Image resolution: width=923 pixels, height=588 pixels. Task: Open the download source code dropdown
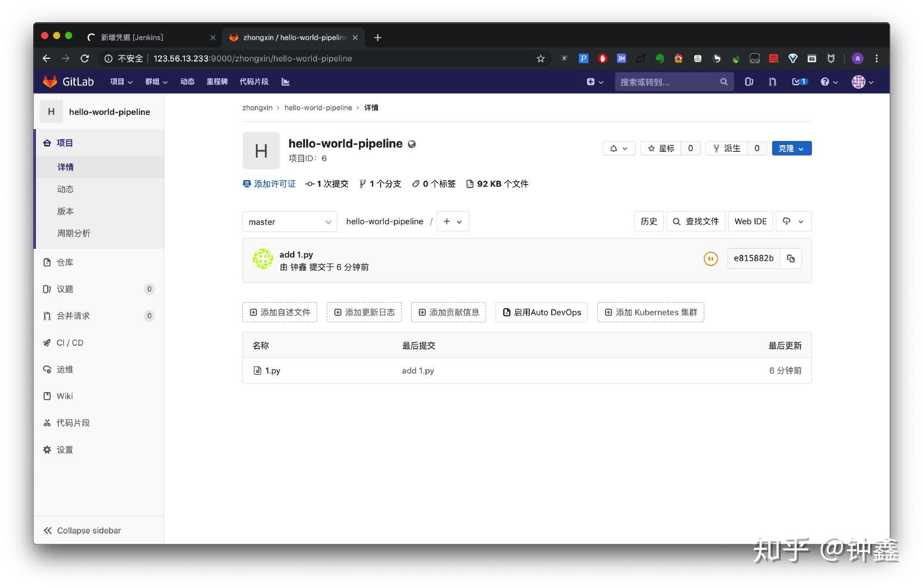[x=793, y=222]
